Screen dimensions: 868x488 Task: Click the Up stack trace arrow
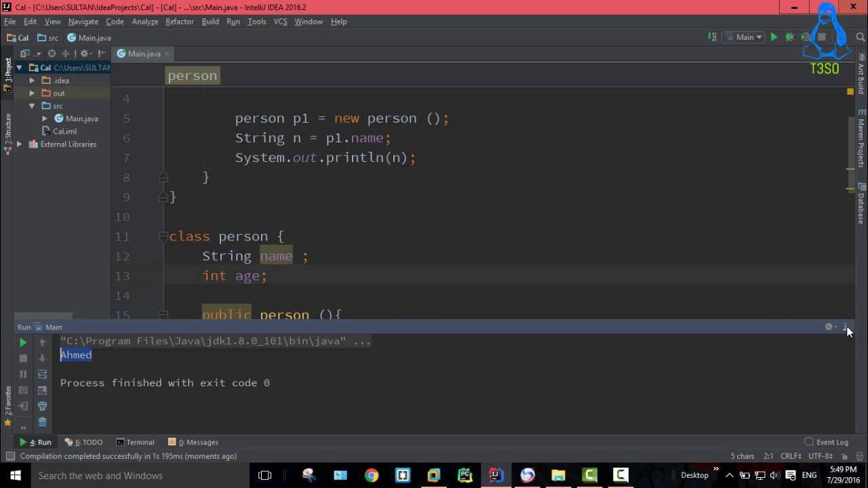coord(42,342)
